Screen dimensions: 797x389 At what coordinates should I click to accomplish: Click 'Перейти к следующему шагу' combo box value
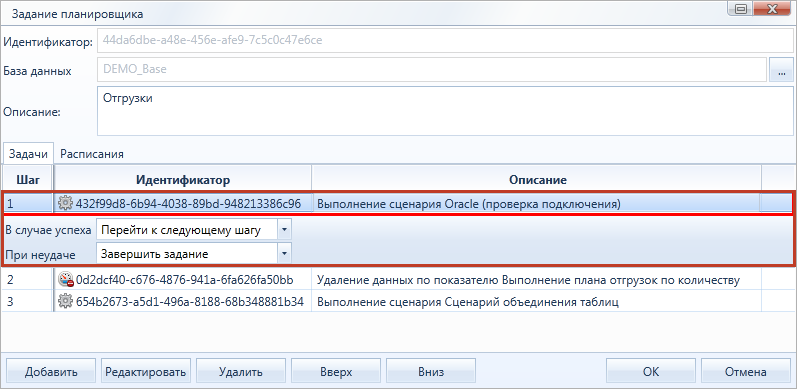(x=187, y=230)
